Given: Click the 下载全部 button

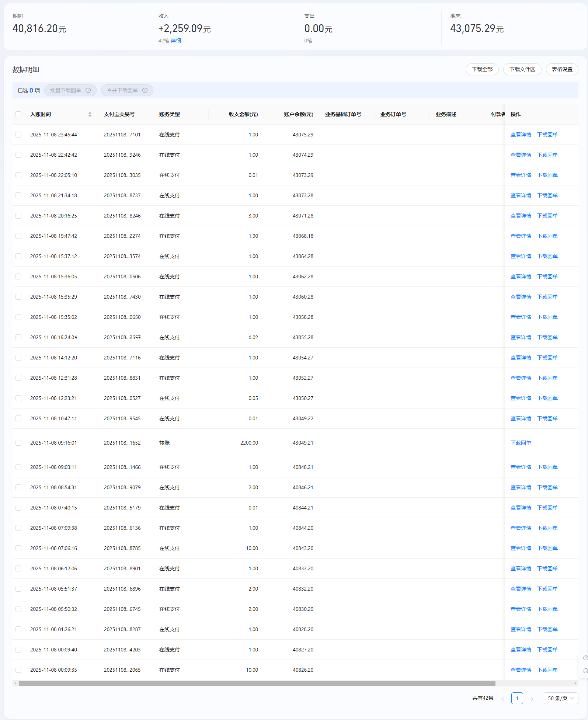Looking at the screenshot, I should (482, 69).
